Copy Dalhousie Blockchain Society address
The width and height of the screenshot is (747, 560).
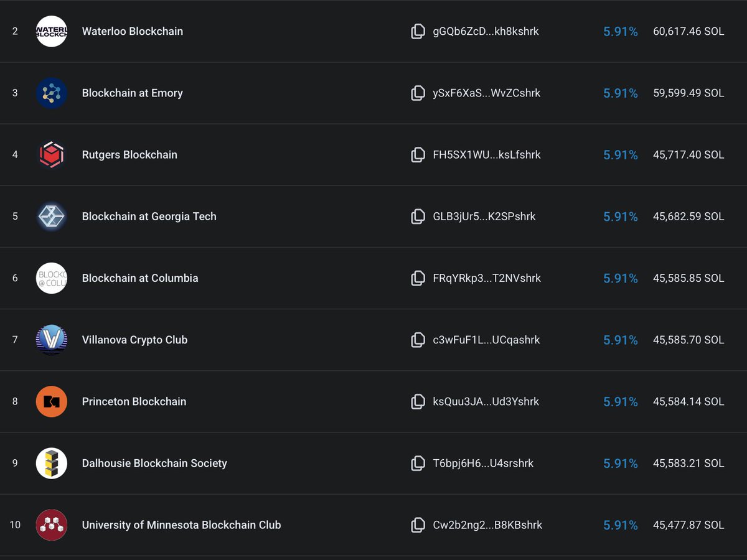(418, 463)
